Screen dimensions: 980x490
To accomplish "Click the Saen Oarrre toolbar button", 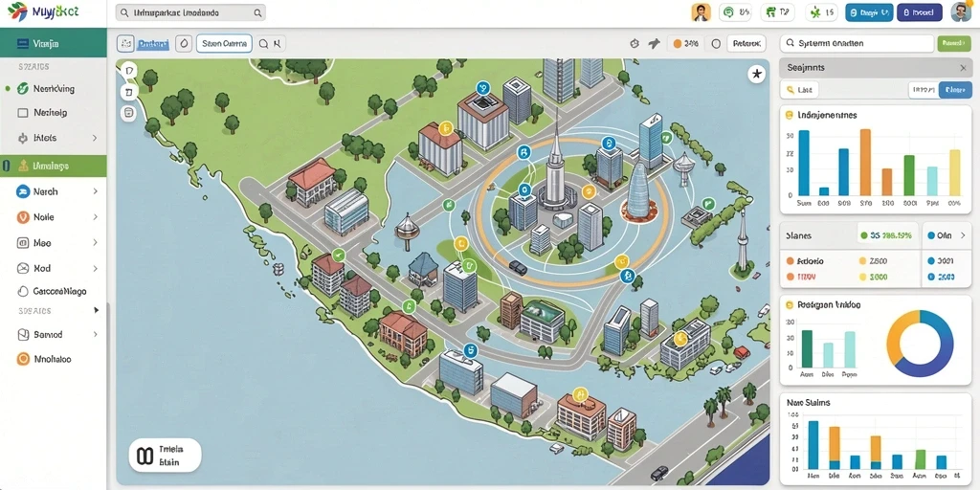I will tap(224, 43).
